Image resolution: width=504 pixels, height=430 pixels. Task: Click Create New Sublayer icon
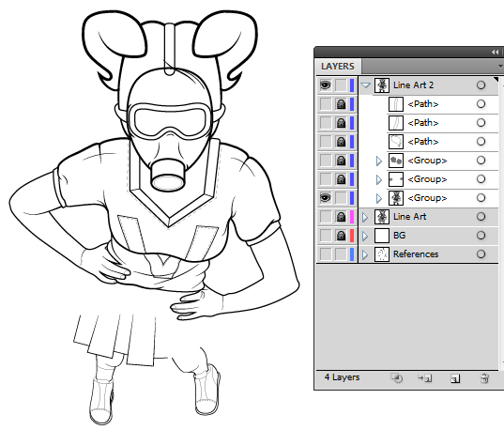coord(425,378)
